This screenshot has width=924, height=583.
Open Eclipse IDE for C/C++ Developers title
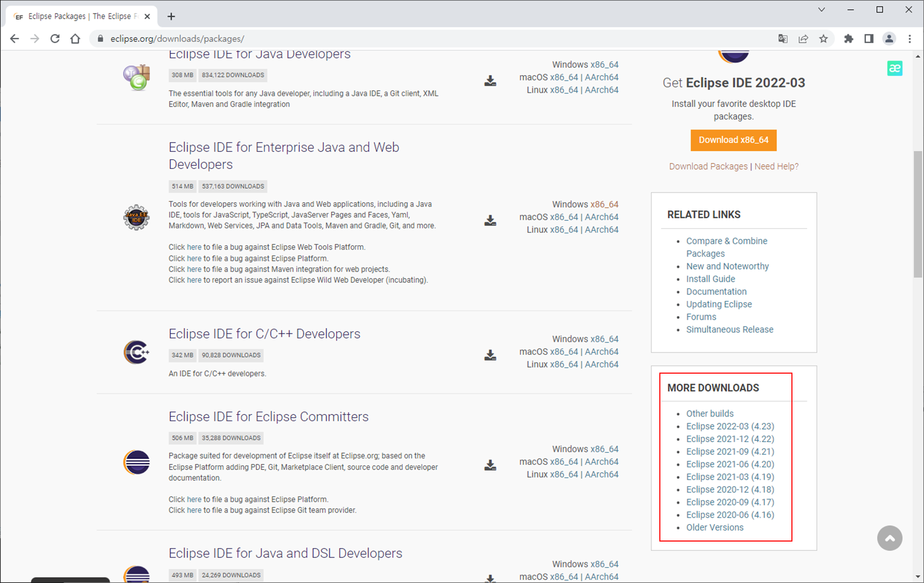click(264, 334)
